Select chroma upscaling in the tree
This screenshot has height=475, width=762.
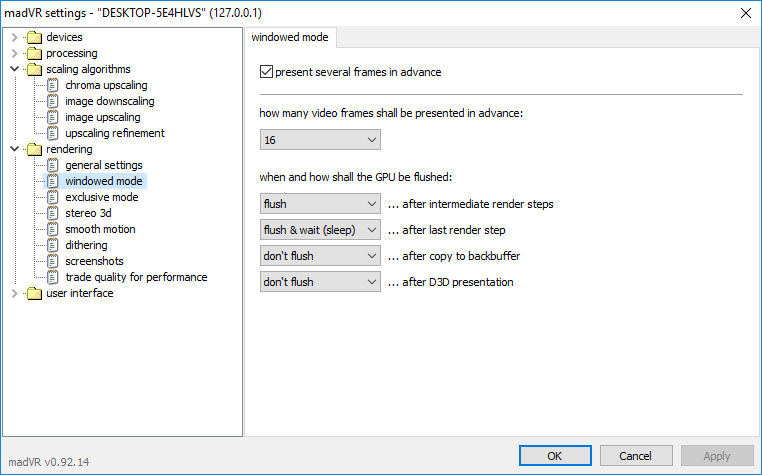pyautogui.click(x=106, y=85)
